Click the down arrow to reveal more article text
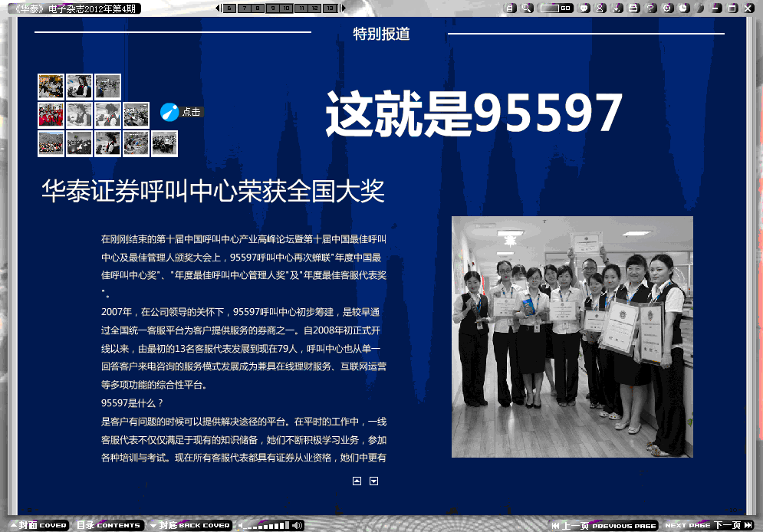763x532 pixels. coord(373,481)
